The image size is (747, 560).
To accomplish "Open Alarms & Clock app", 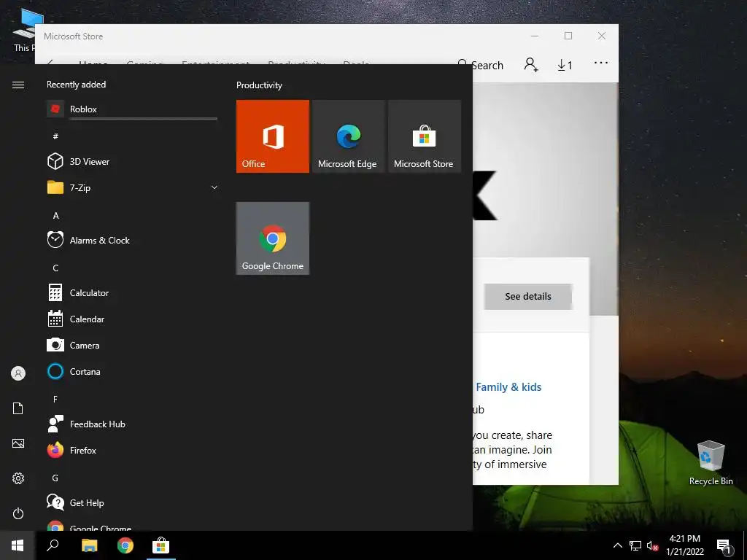I will click(x=132, y=241).
